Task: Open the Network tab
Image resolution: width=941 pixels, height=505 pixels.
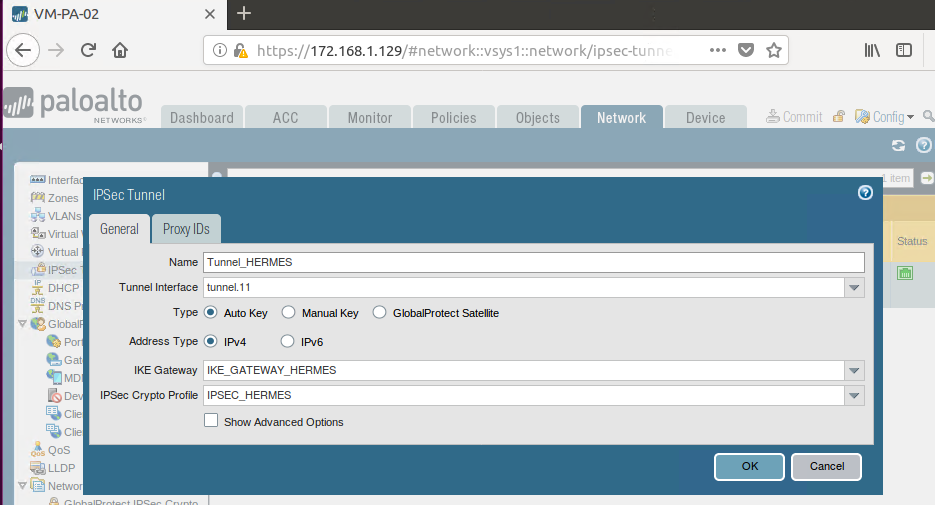Action: (x=622, y=117)
